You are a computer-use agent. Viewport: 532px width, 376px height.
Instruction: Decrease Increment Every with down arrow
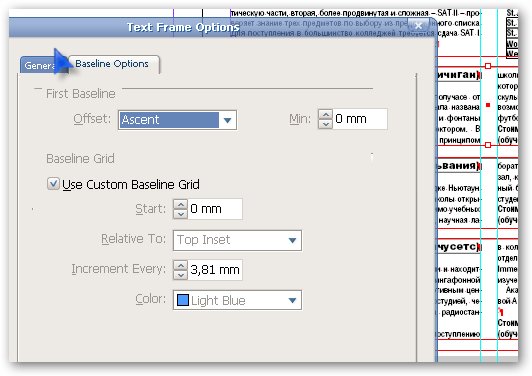tap(180, 275)
